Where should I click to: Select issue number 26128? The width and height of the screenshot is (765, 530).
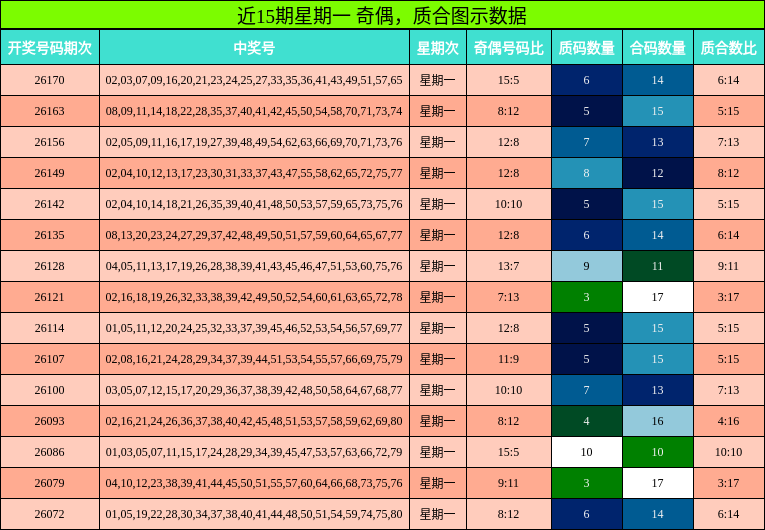49,266
